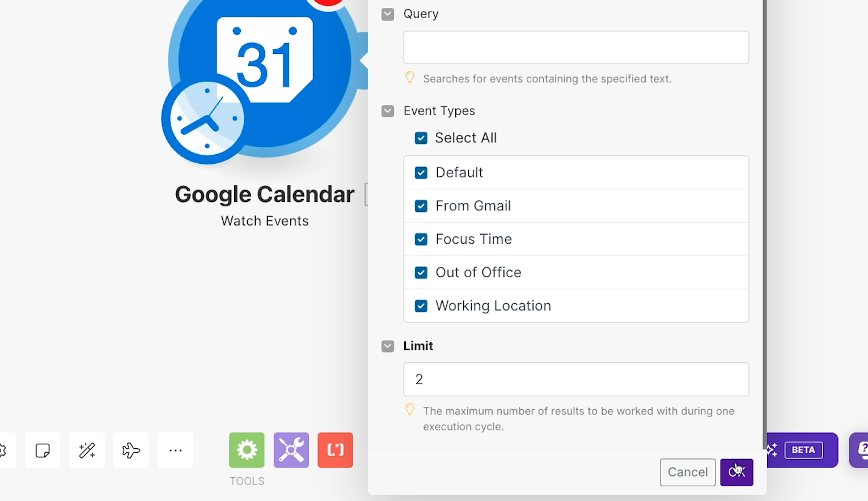Click the Cancel button
Image resolution: width=868 pixels, height=501 pixels.
coord(688,472)
